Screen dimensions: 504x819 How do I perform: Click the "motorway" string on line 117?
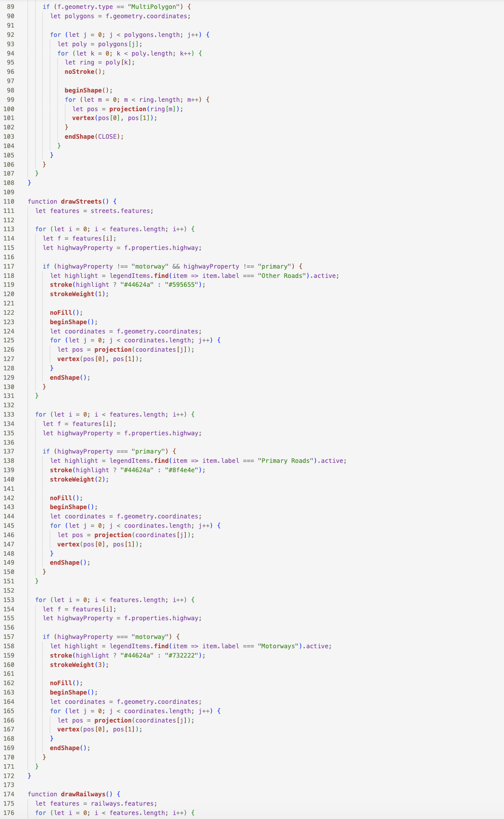[x=150, y=266]
